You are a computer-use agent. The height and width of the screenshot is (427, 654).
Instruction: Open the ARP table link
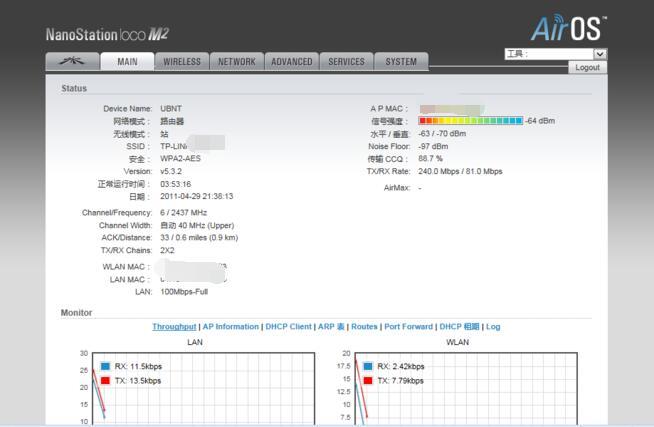[x=331, y=327]
